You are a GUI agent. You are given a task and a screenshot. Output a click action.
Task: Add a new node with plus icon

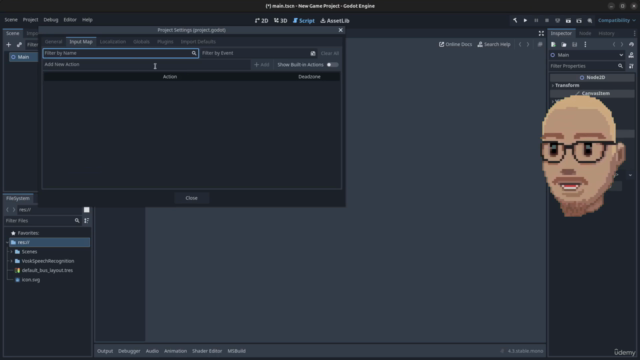click(9, 44)
